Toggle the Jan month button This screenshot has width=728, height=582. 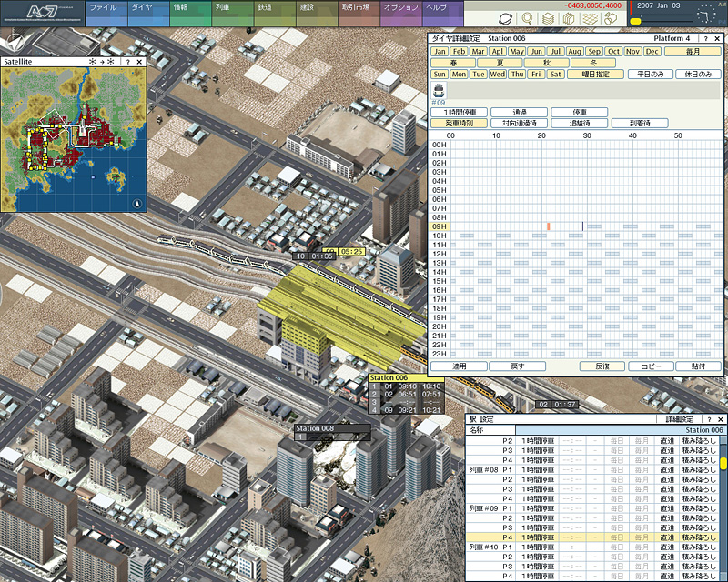click(x=440, y=52)
